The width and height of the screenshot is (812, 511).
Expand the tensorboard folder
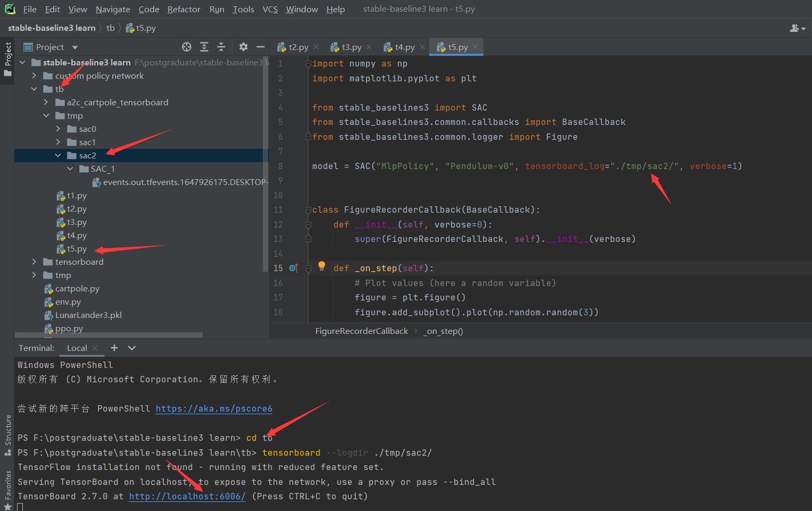click(34, 262)
